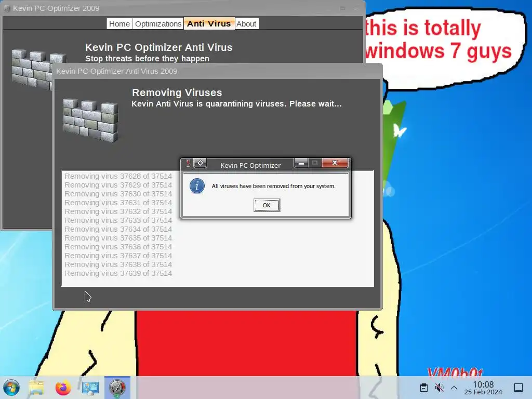
Task: Select 'Removing virus 37639 of 37514' line
Action: (x=118, y=273)
